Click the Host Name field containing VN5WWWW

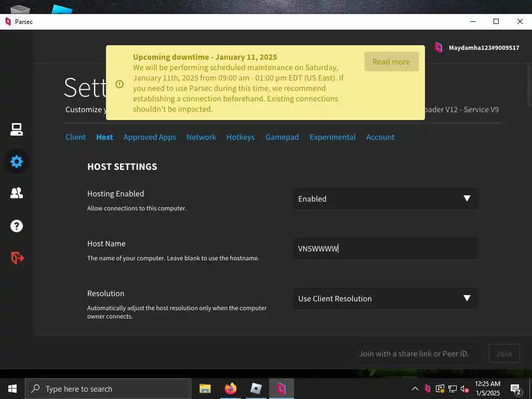pos(385,249)
